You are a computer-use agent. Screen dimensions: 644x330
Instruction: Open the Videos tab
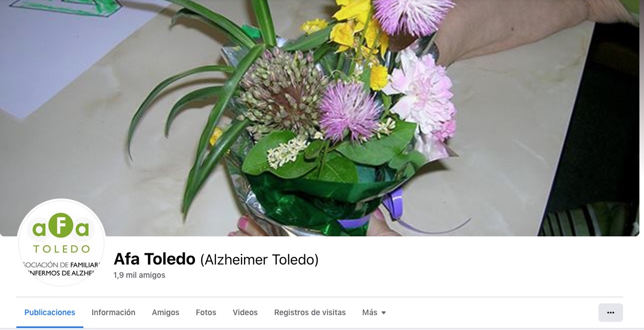245,313
